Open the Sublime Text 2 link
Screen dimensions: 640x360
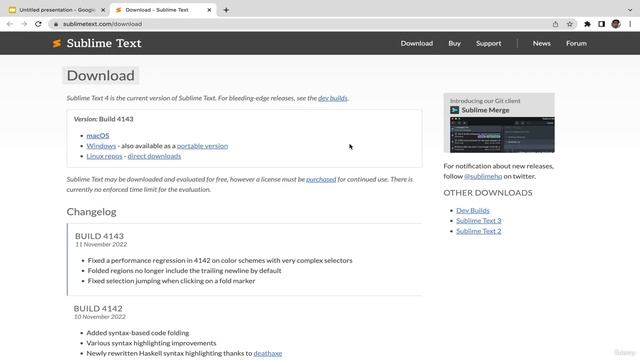(x=478, y=231)
